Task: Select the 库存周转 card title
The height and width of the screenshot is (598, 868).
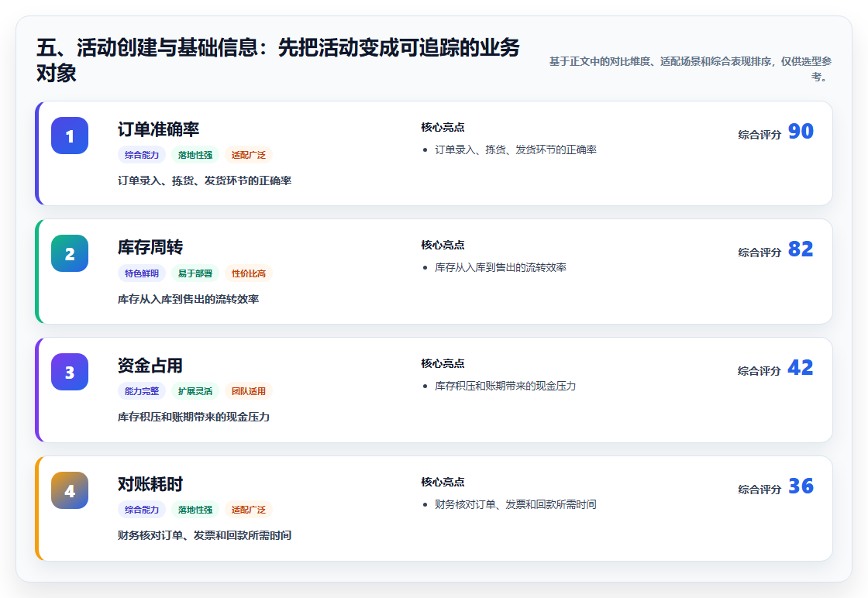Action: coord(150,247)
